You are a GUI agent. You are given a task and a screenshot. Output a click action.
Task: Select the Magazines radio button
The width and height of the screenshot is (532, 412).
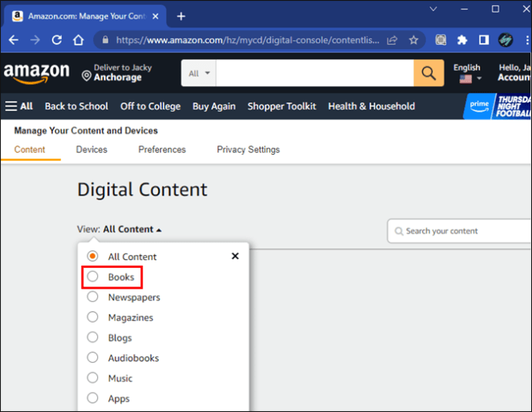click(93, 317)
